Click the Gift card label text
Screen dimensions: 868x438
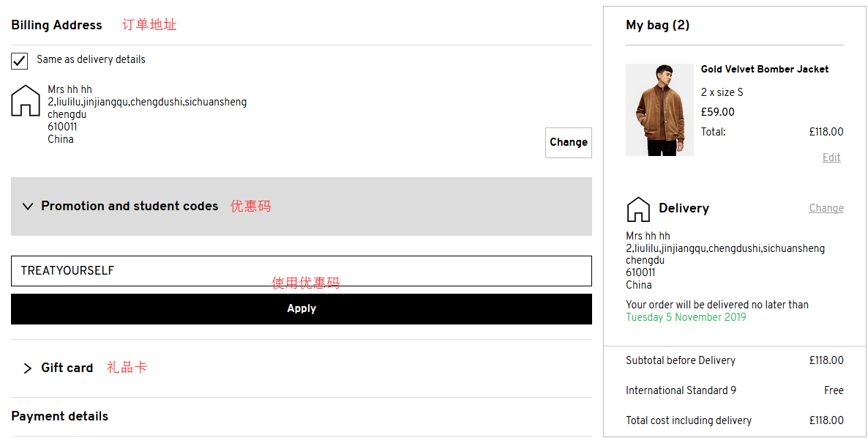[67, 368]
